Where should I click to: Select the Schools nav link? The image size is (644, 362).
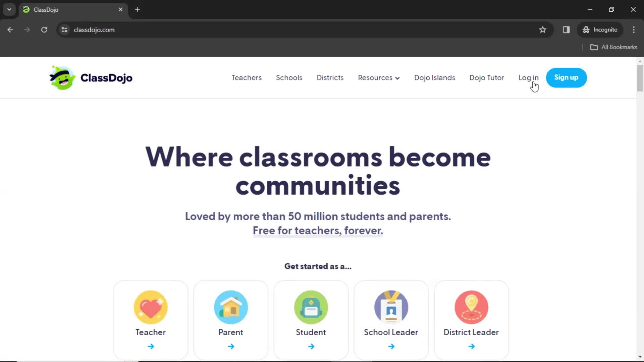coord(289,77)
